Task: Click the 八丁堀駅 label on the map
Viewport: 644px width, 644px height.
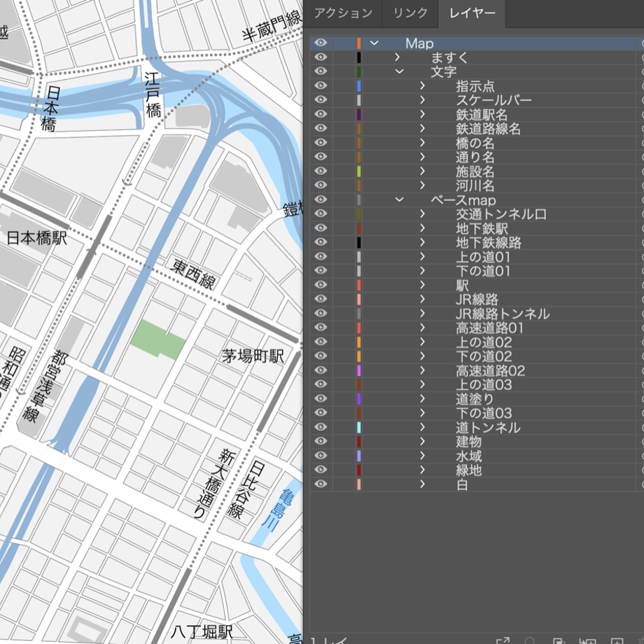Action: coord(202,631)
